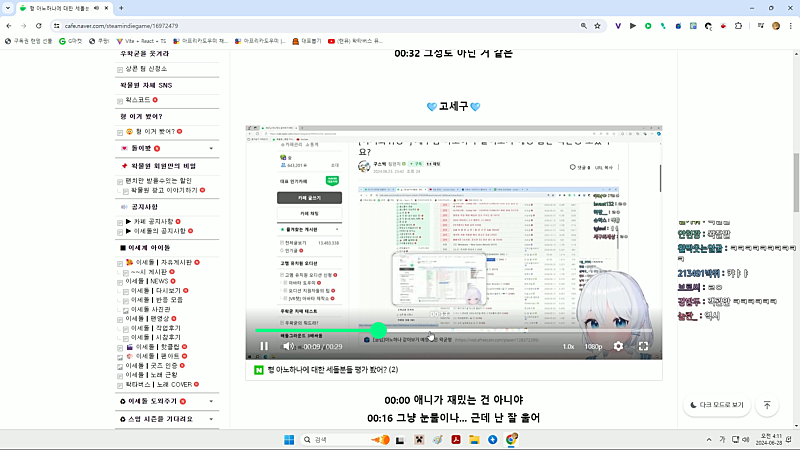The width and height of the screenshot is (800, 450).
Task: Click the green circle extension icon
Action: 648,26
